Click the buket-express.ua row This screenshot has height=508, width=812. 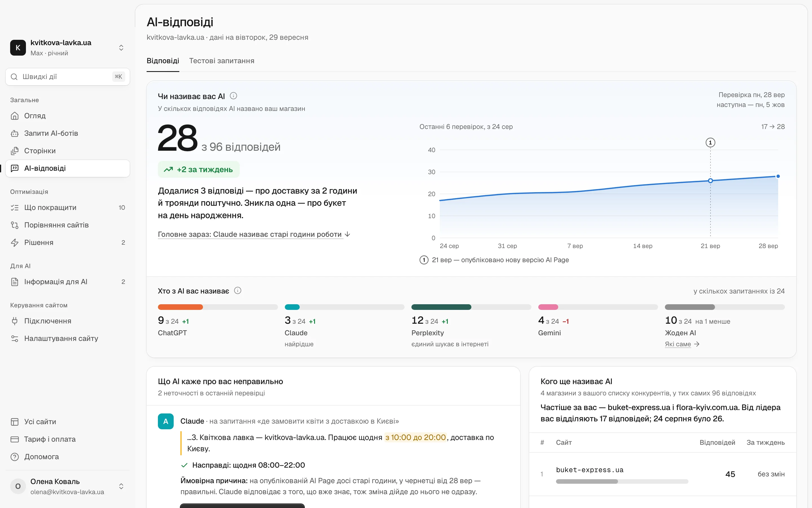663,474
